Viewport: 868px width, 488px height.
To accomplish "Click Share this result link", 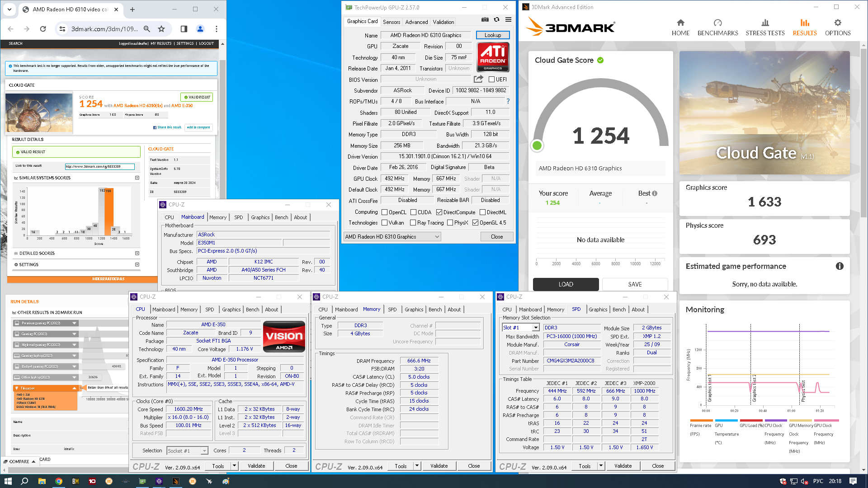I will tap(167, 127).
